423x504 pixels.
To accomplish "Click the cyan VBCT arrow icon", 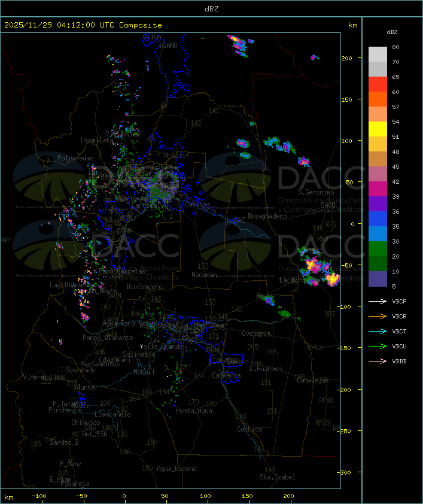I will point(378,331).
